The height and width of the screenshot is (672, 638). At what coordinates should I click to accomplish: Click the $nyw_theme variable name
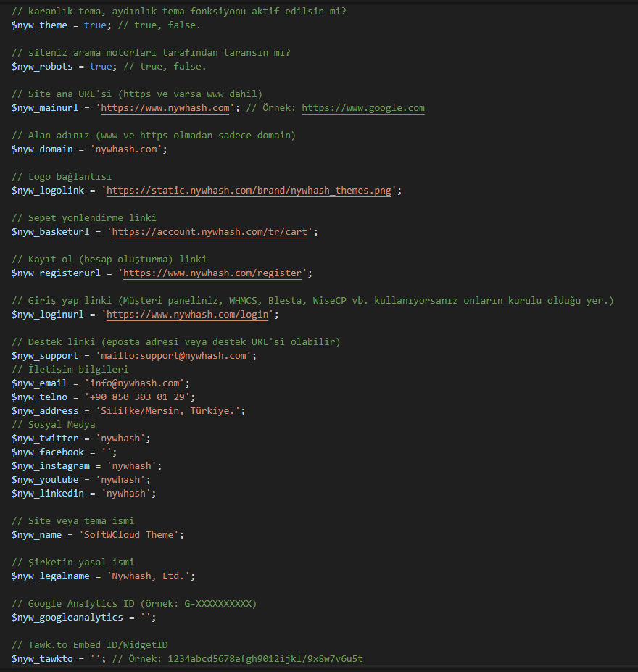tap(39, 25)
